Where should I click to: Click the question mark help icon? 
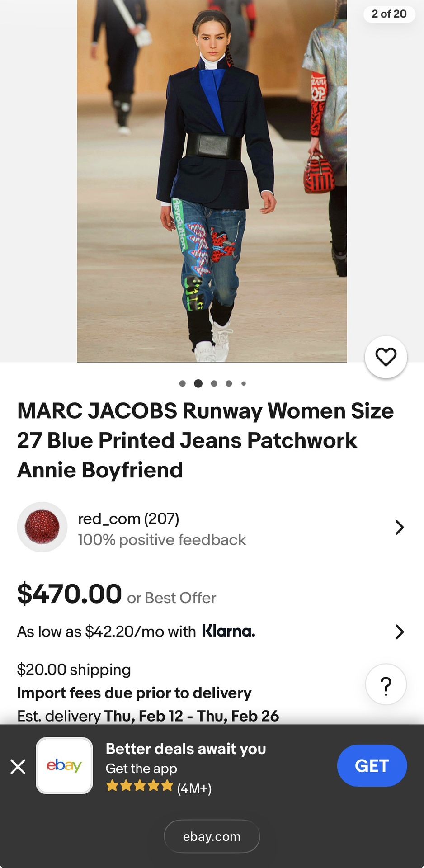click(386, 684)
